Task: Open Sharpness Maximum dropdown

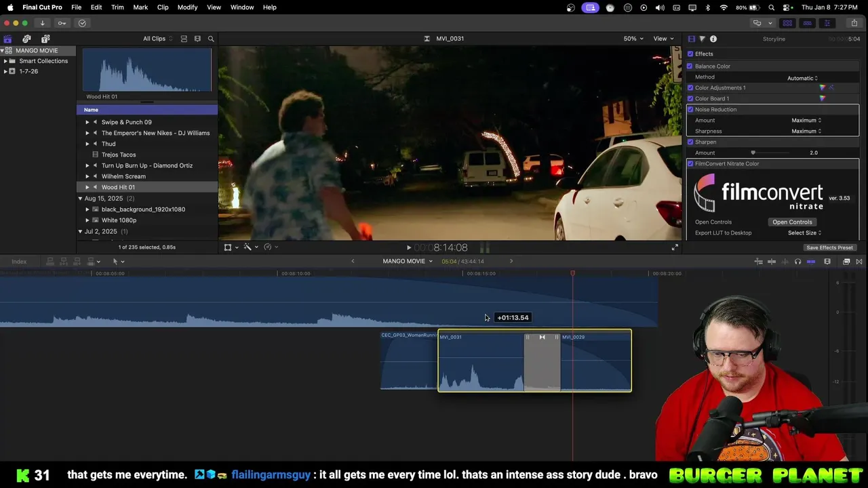Action: pyautogui.click(x=806, y=131)
